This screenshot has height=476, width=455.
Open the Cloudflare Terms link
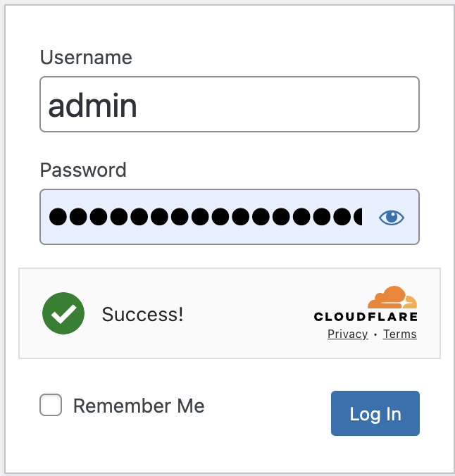point(400,334)
